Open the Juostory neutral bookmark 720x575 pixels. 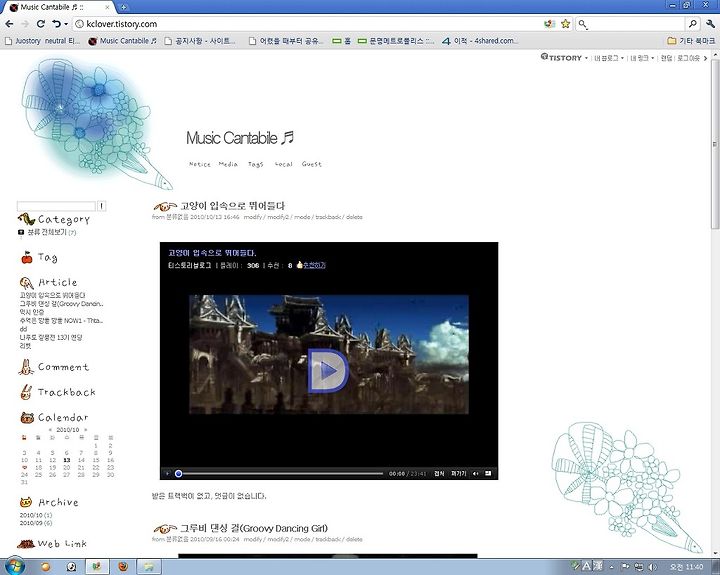pos(42,41)
